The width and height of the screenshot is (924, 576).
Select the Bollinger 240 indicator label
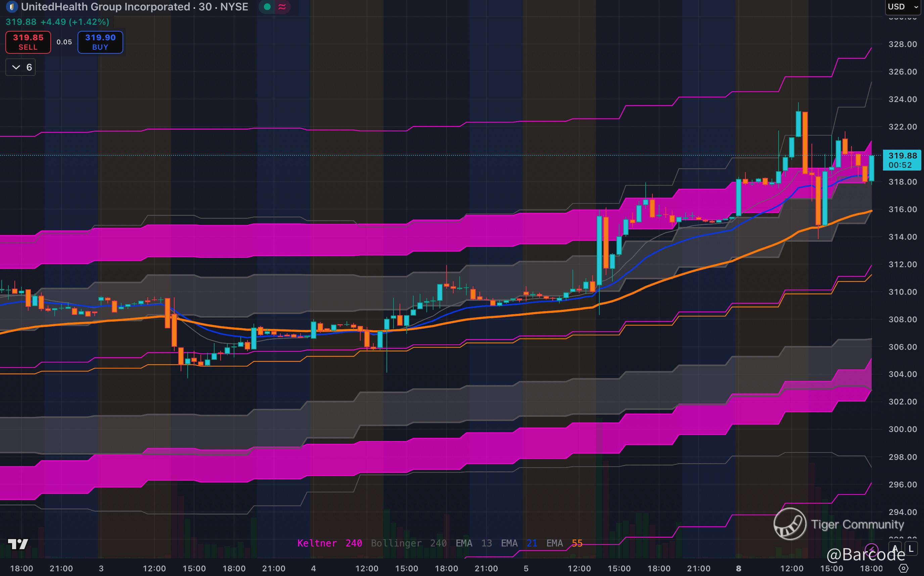pyautogui.click(x=409, y=543)
